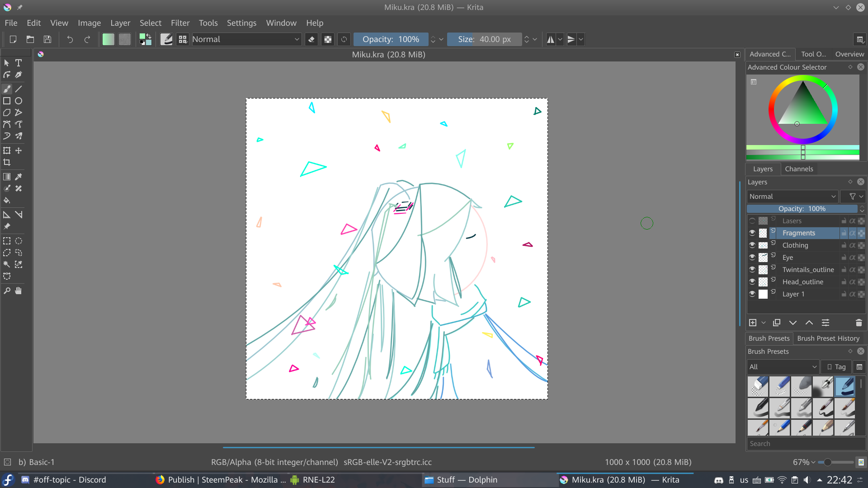This screenshot has width=868, height=488.
Task: Open the Filter menu
Action: 180,23
